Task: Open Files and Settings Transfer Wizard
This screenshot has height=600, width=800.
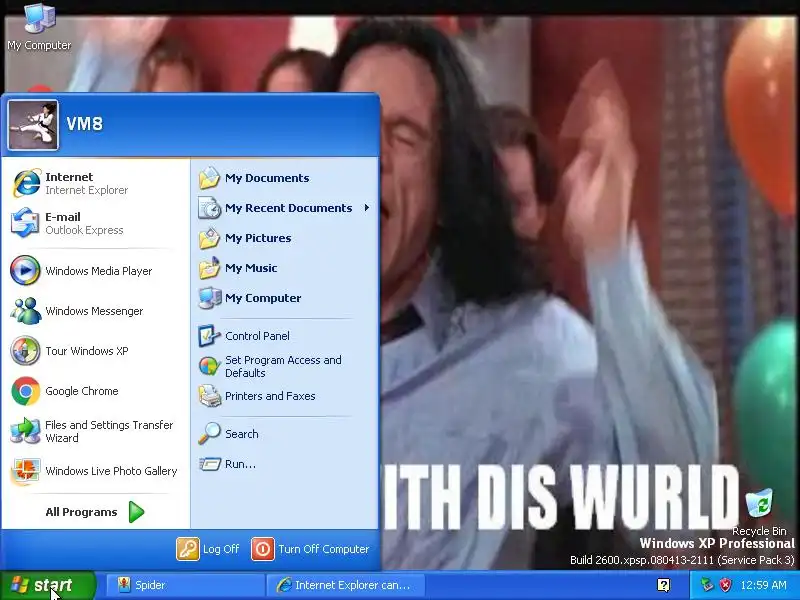Action: point(95,431)
